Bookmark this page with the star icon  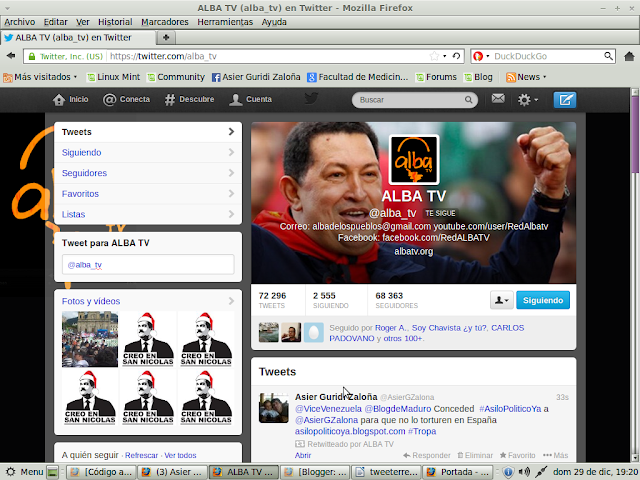434,56
